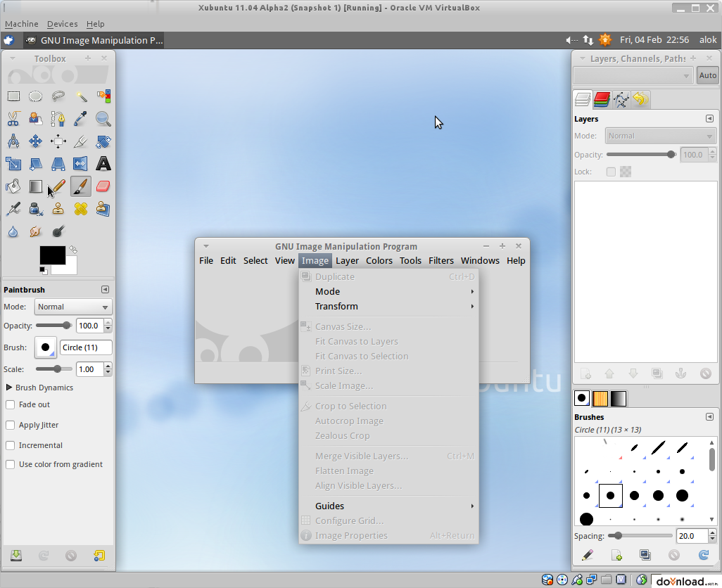The image size is (722, 588).
Task: Open Paintbrush tool options menu button
Action: (x=105, y=289)
